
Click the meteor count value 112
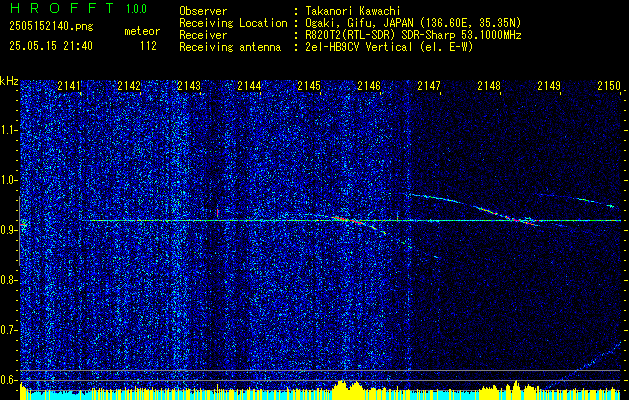(148, 46)
